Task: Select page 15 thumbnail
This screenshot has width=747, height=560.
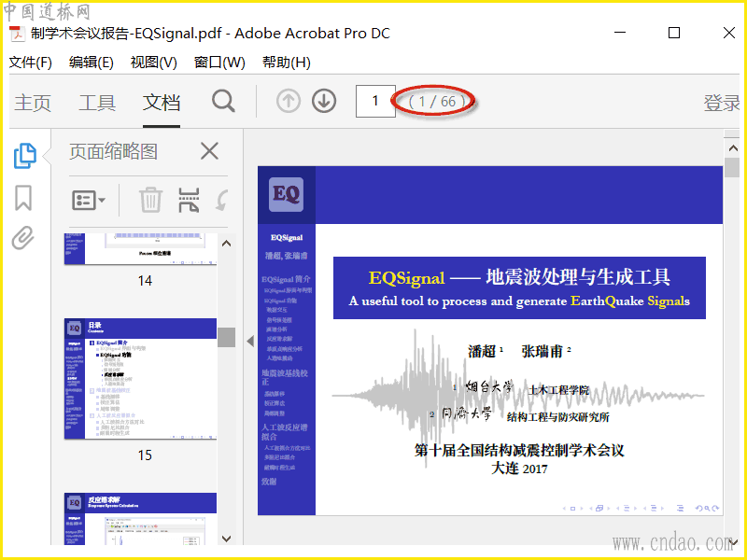Action: pos(141,379)
